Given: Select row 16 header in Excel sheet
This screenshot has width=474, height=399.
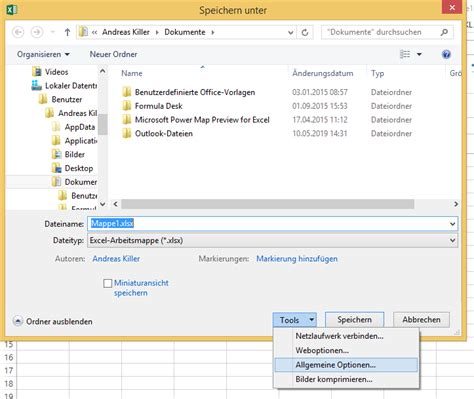Looking at the screenshot, I should pyautogui.click(x=9, y=357).
